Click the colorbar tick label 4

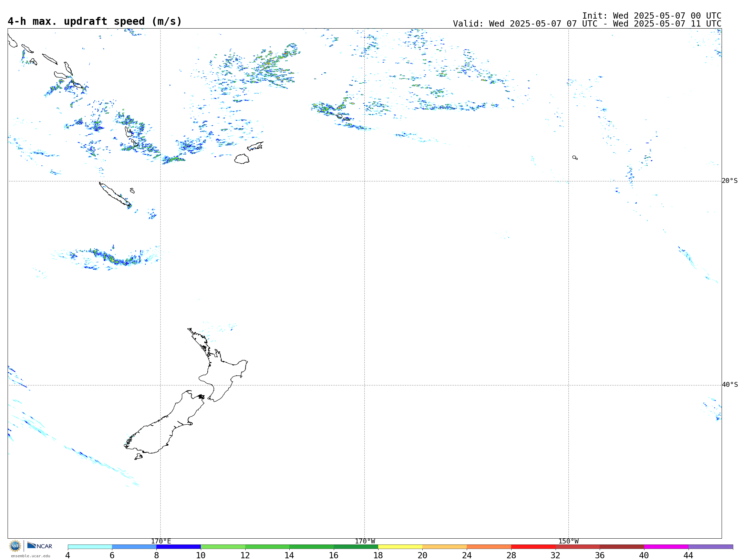pyautogui.click(x=68, y=556)
